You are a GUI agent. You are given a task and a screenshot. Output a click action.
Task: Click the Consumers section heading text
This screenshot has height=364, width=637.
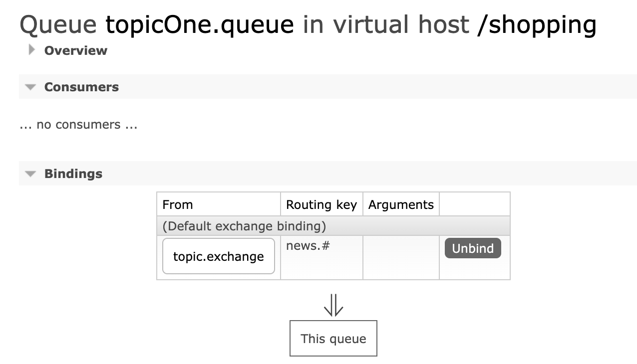click(81, 87)
